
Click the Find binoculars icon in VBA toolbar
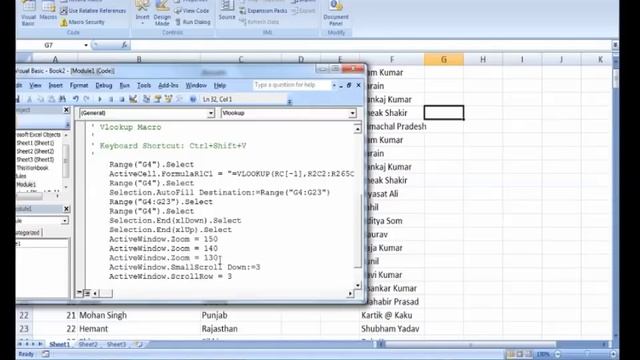(62, 99)
